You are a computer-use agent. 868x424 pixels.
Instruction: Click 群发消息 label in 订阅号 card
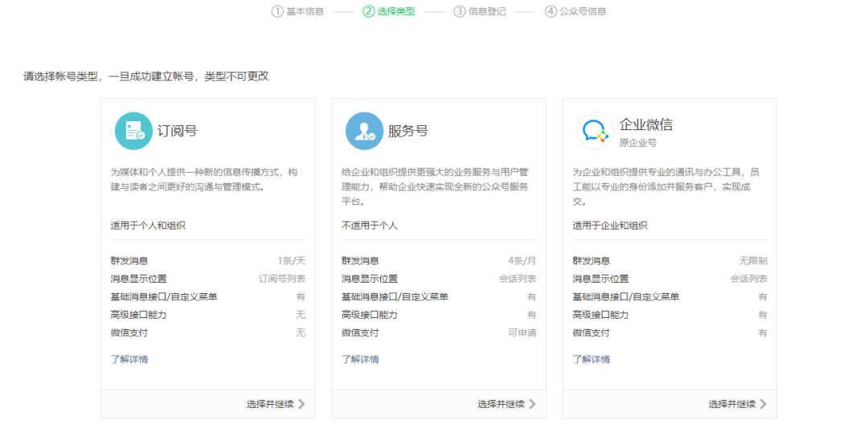[129, 261]
